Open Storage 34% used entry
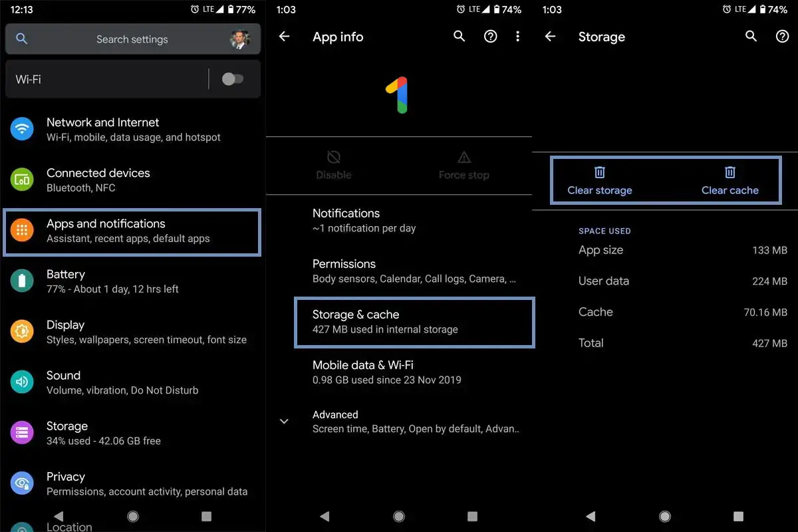The image size is (798, 532). click(x=133, y=432)
